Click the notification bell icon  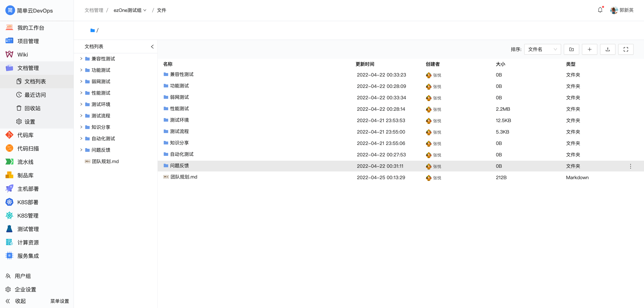tap(600, 10)
